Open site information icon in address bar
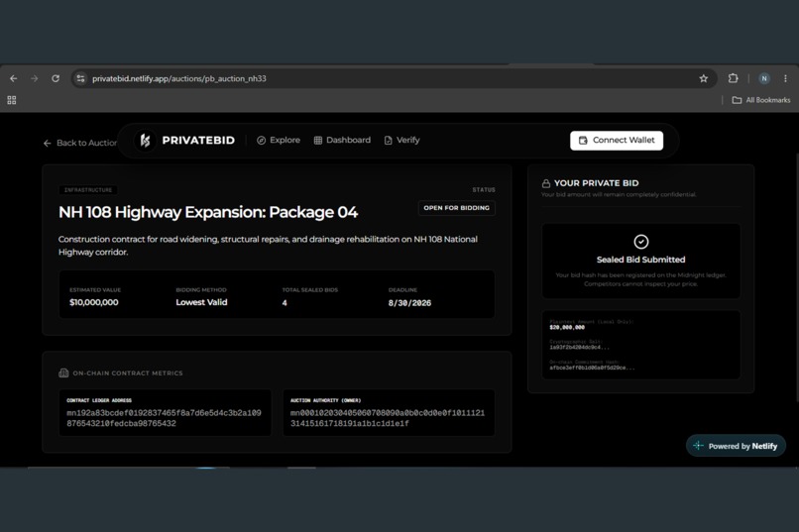The width and height of the screenshot is (799, 532). point(80,78)
